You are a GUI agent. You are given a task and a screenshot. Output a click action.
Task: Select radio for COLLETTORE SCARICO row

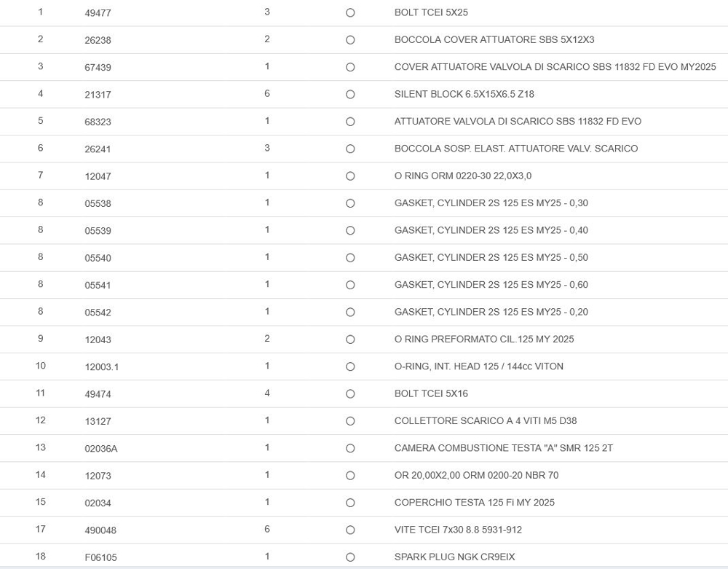pos(350,421)
